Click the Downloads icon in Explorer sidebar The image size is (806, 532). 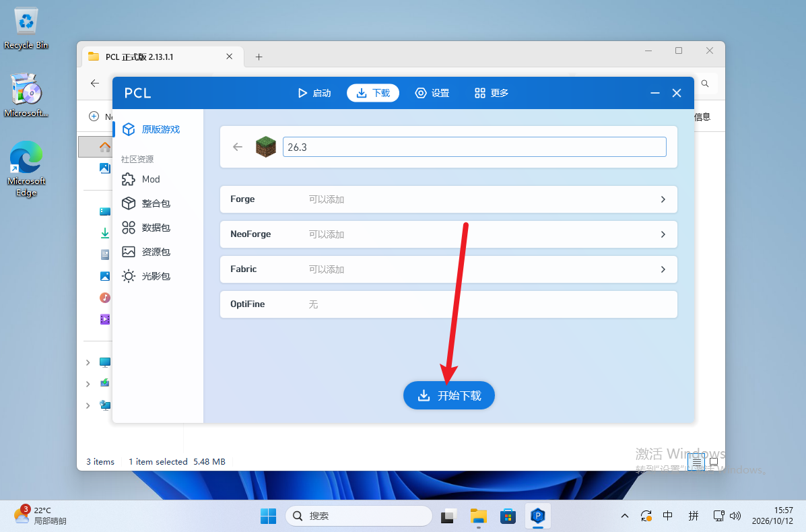(x=105, y=233)
